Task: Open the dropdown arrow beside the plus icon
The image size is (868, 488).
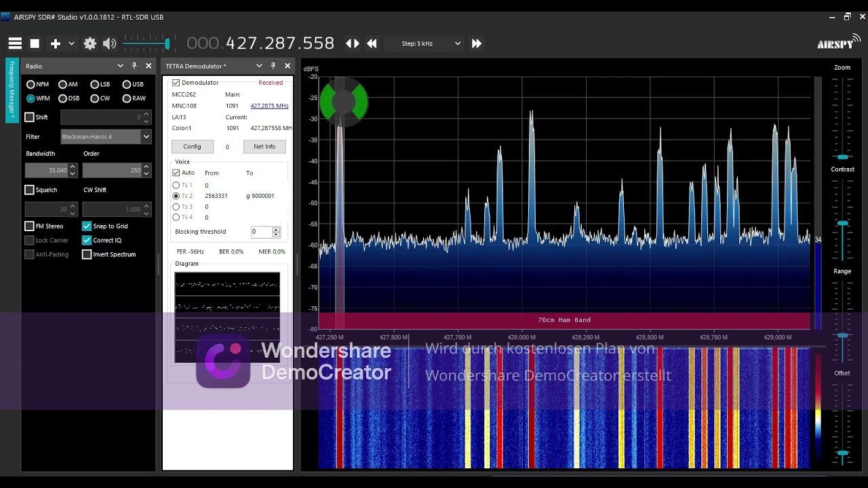Action: point(71,43)
